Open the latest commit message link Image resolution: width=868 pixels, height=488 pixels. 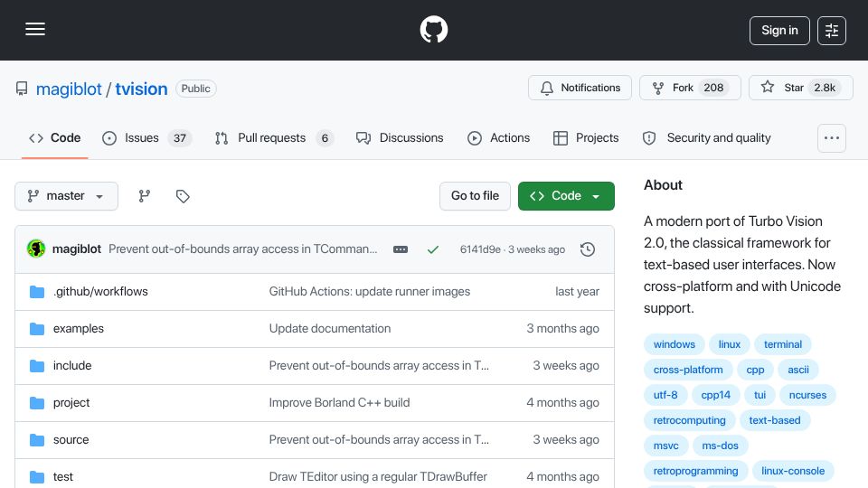243,249
